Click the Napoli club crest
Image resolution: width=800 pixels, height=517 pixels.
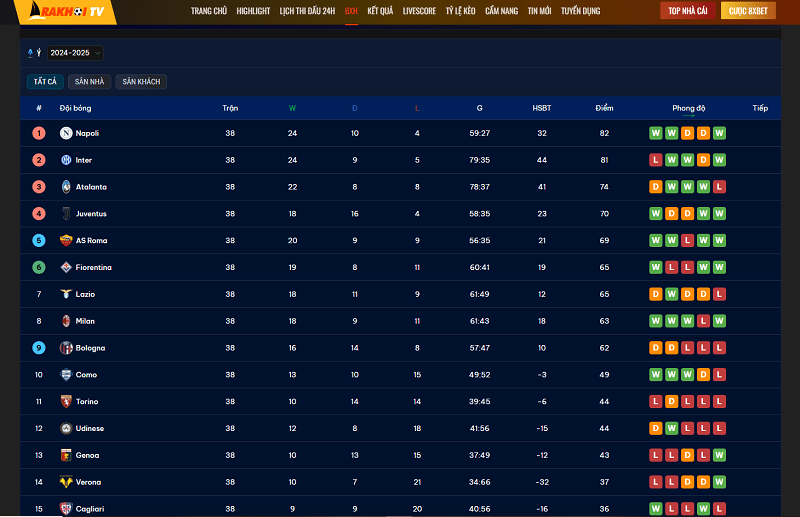pyautogui.click(x=66, y=133)
